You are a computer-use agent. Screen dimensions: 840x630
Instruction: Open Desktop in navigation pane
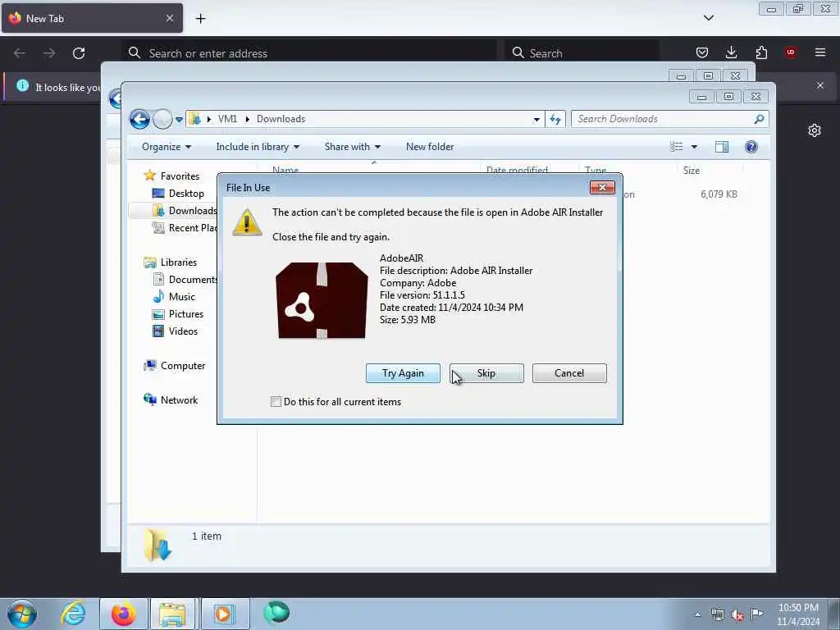point(186,194)
